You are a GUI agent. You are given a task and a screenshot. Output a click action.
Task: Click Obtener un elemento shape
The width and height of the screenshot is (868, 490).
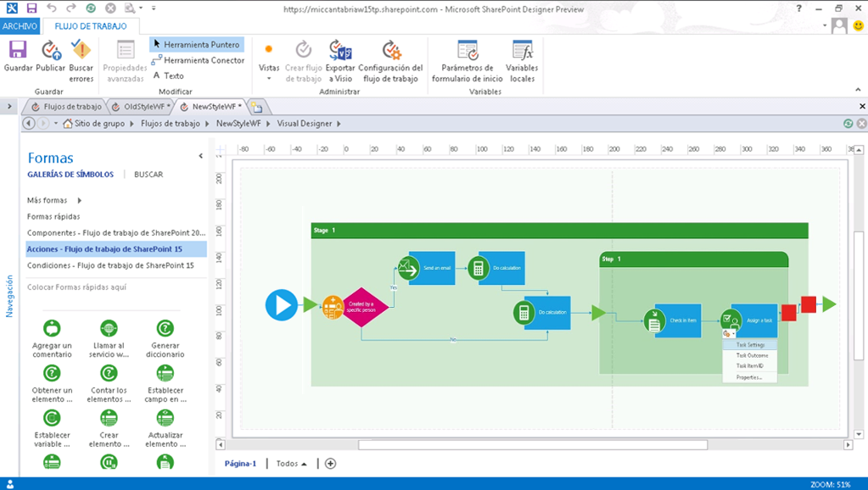pyautogui.click(x=52, y=383)
